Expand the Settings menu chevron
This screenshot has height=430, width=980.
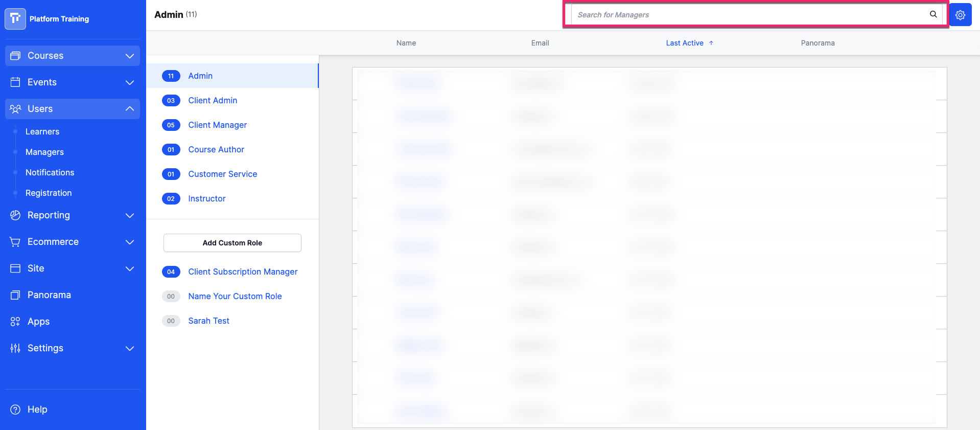coord(130,348)
